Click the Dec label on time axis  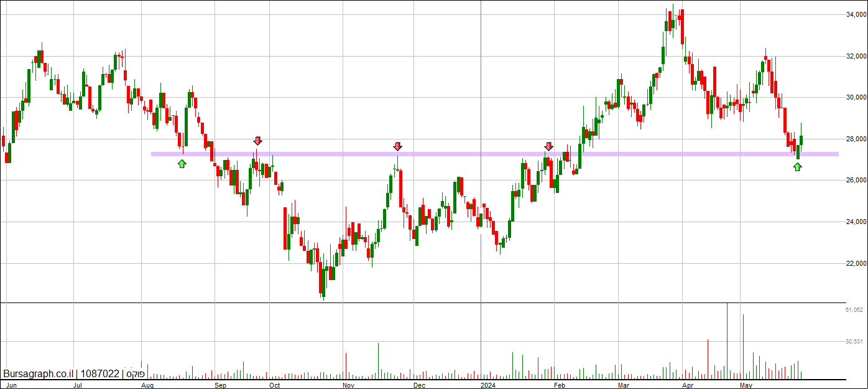420,385
